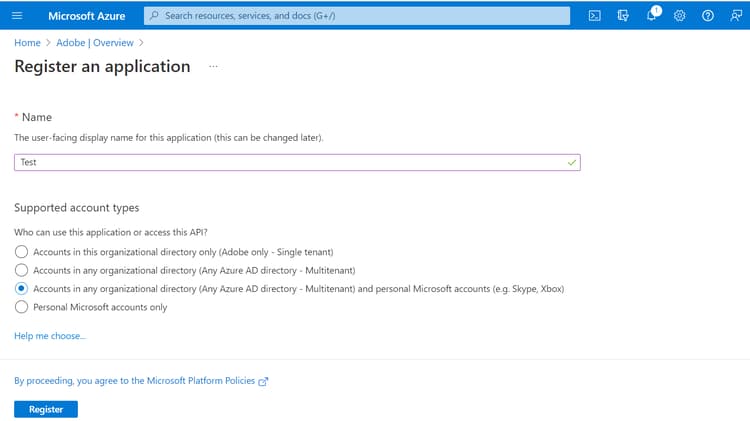Select Multitenant and personal Microsoft accounts option
The image size is (750, 421).
[x=22, y=288]
